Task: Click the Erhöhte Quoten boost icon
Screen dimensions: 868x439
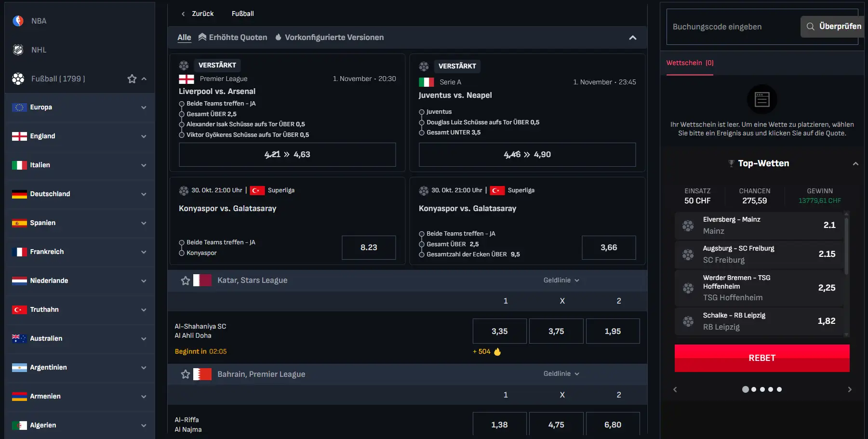Action: tap(202, 37)
